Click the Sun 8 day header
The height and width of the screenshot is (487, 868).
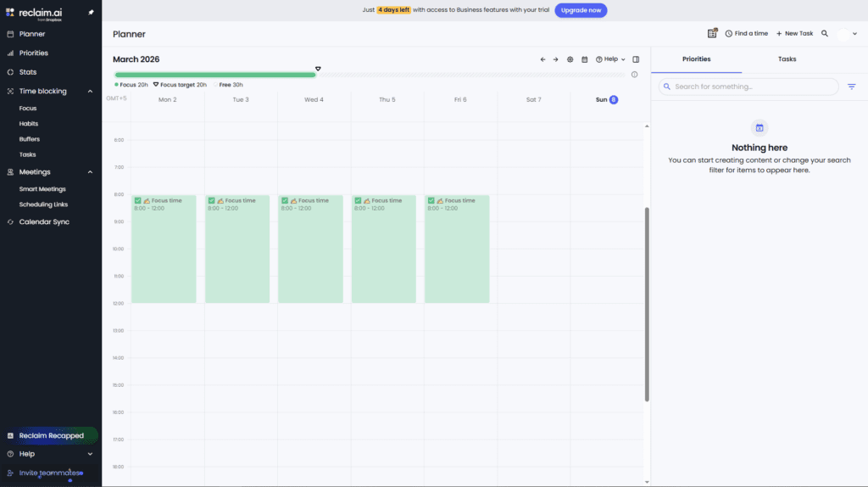point(607,100)
